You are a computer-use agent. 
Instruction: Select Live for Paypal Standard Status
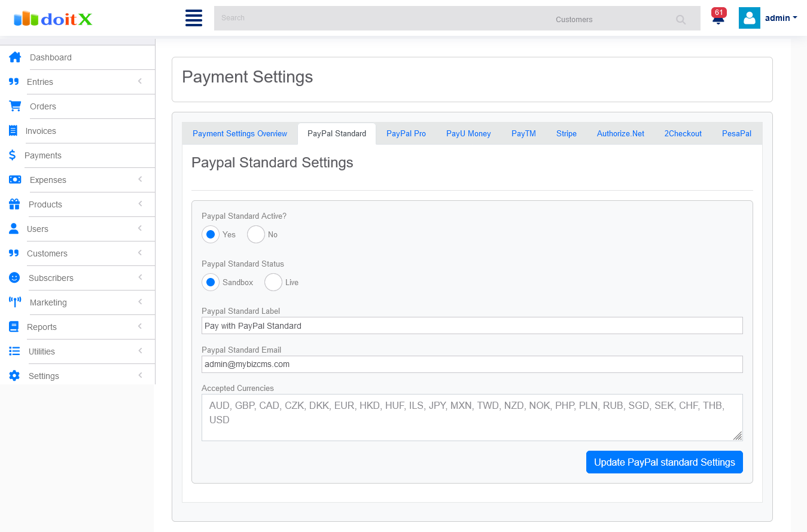[273, 282]
